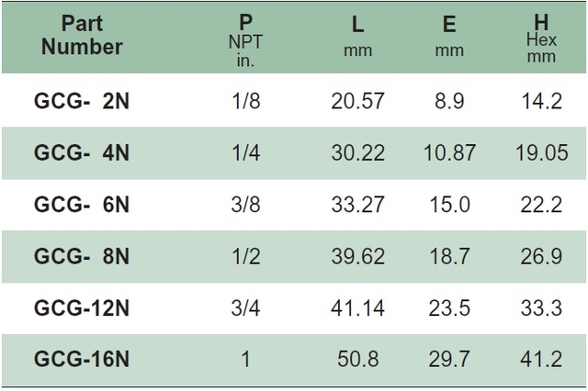588x391 pixels.
Task: Select part number GCG- 2N
Action: click(x=82, y=101)
